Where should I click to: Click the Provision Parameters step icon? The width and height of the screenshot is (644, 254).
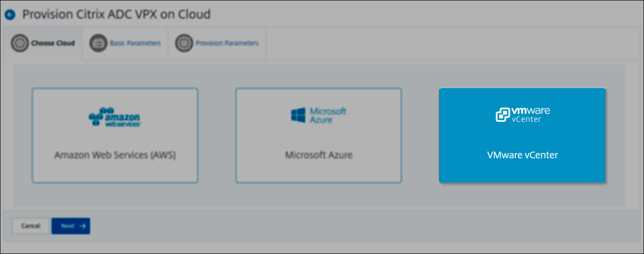click(x=184, y=43)
